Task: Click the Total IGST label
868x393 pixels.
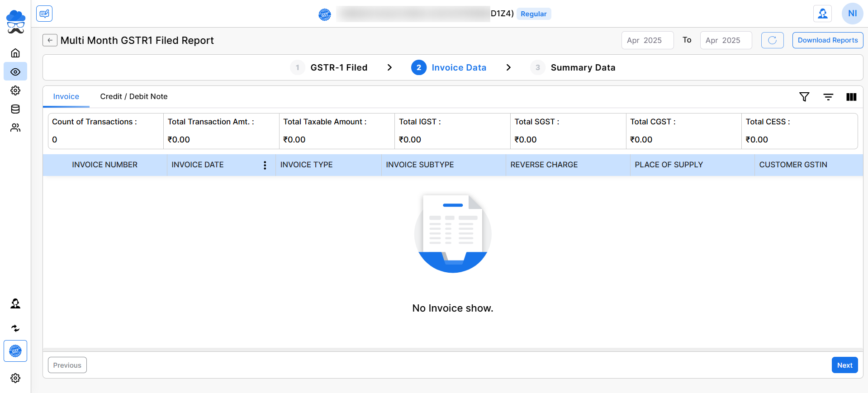Action: [420, 122]
